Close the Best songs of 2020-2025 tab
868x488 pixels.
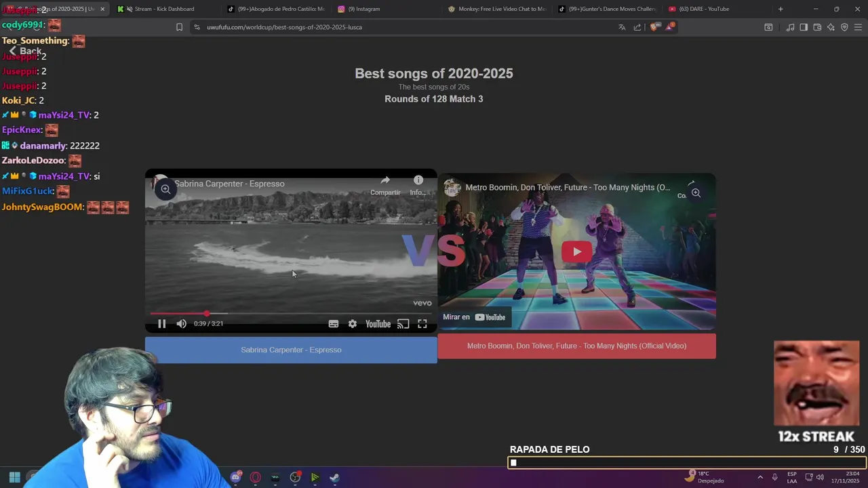pyautogui.click(x=102, y=9)
